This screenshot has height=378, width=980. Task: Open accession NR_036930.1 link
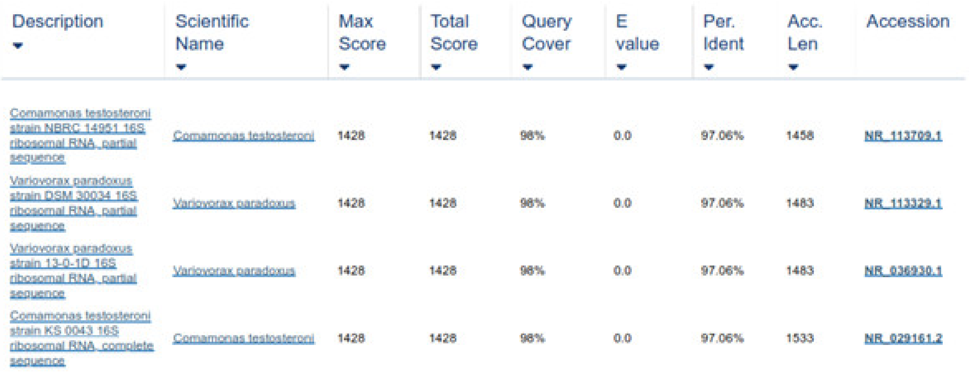[903, 271]
